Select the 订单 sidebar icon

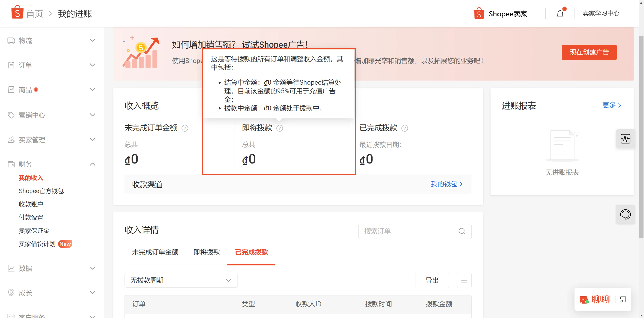(11, 65)
